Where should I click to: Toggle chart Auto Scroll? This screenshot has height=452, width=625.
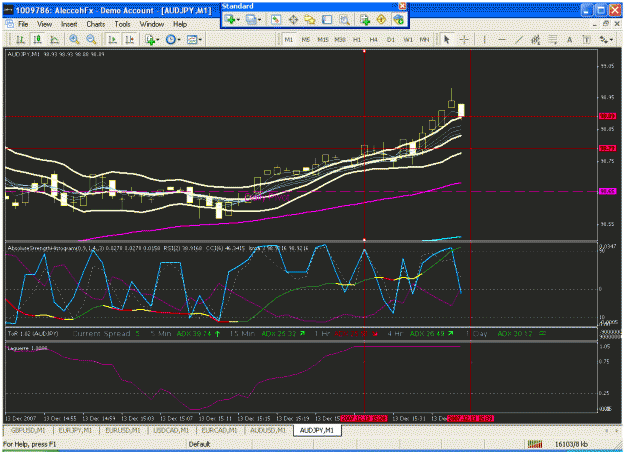(x=112, y=39)
